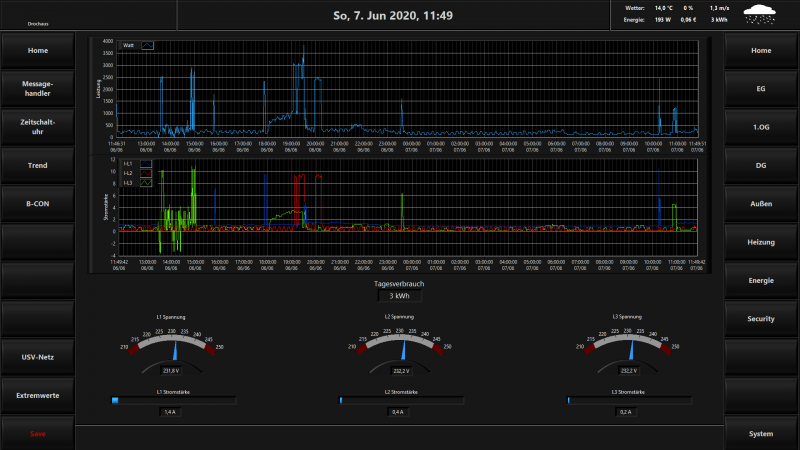Viewport: 800px width, 450px height.
Task: Click the I-L2 red legend icon
Action: pos(146,173)
